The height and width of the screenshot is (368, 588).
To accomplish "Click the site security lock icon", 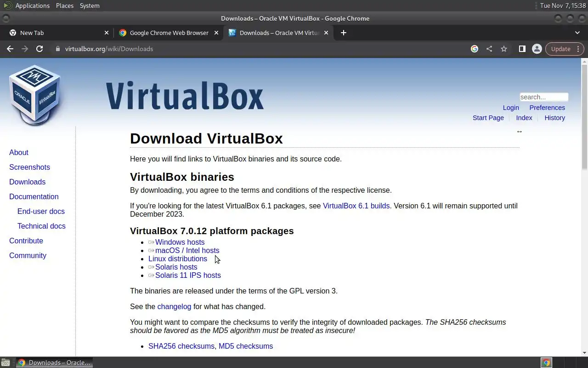I will pos(57,49).
